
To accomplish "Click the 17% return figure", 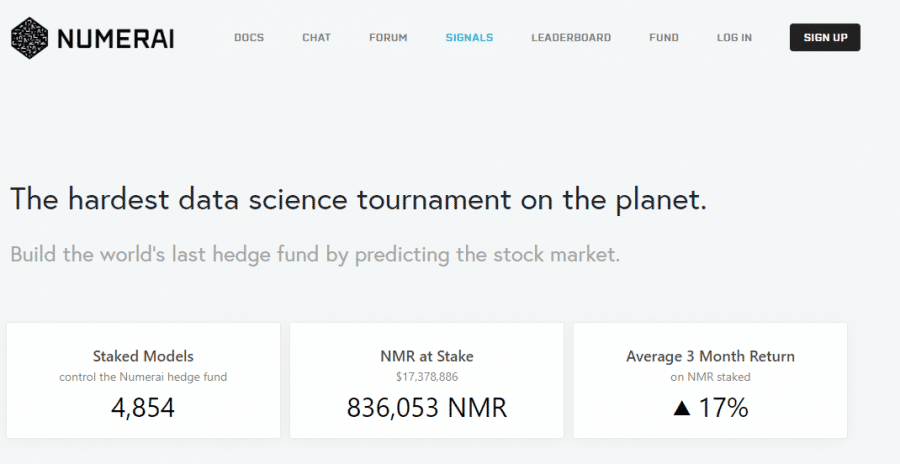I will coord(724,408).
